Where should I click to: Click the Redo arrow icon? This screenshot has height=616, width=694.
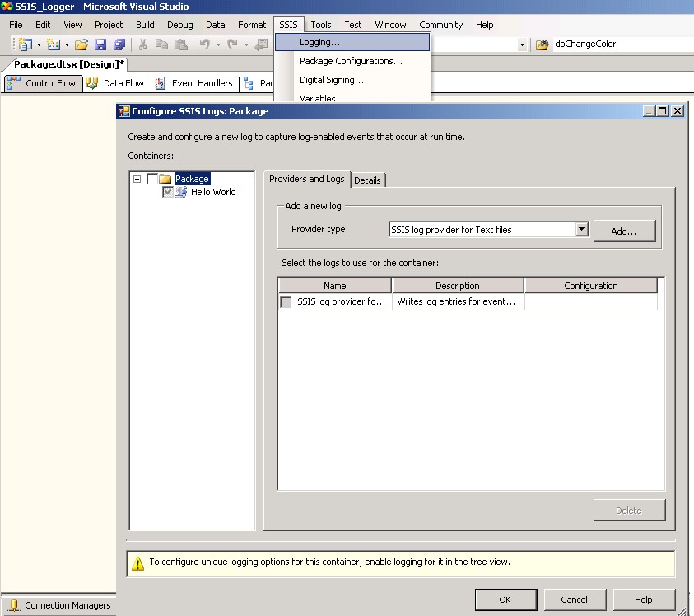[232, 44]
